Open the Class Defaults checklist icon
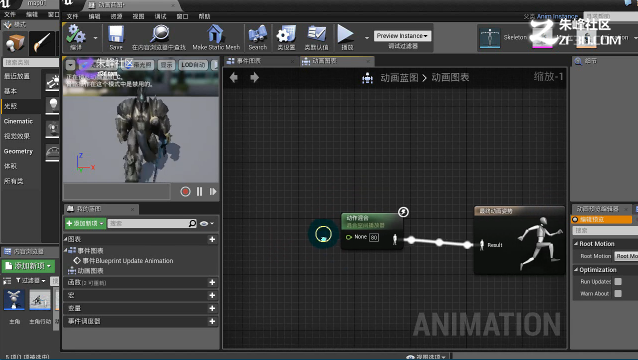Image resolution: width=638 pixels, height=360 pixels. [x=317, y=34]
